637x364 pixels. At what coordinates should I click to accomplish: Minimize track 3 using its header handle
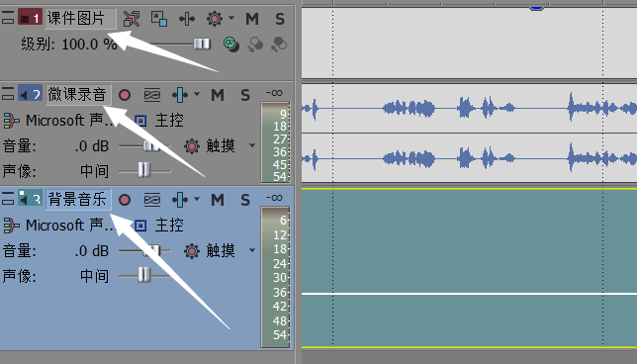pos(8,199)
